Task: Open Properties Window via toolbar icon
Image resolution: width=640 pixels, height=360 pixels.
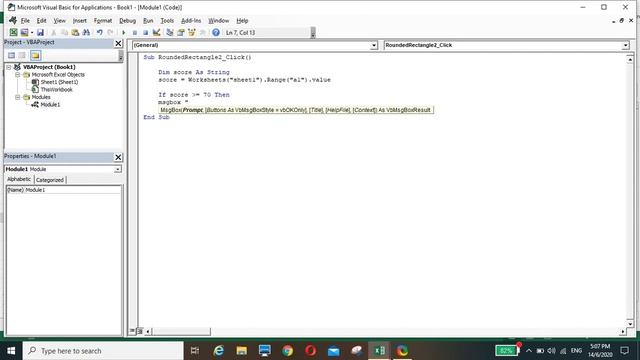Action: pyautogui.click(x=180, y=32)
